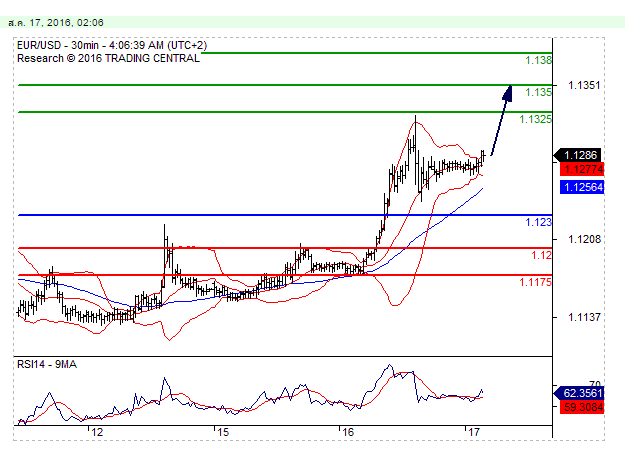Click the blue RSI value tag 62.3561
This screenshot has width=625, height=464.
click(x=579, y=393)
